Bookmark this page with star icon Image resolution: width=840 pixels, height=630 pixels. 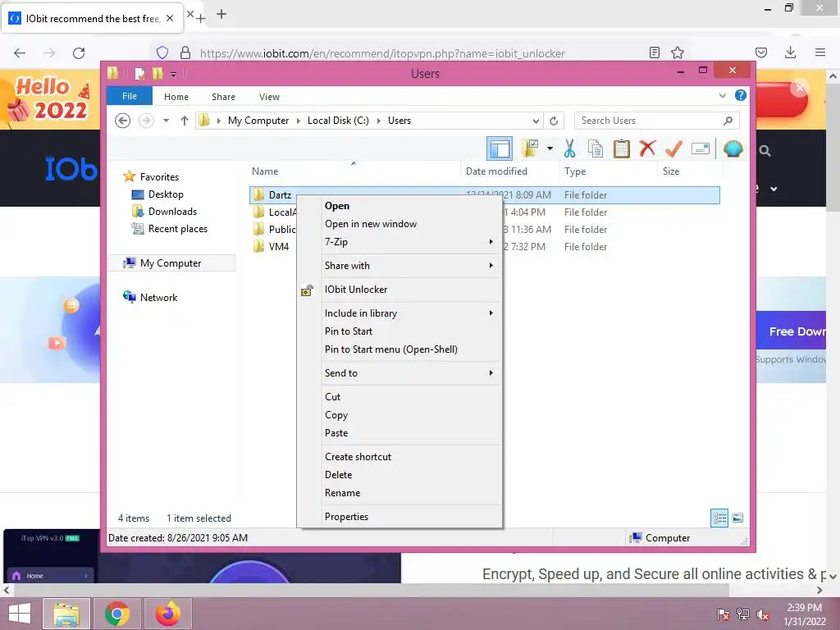click(x=678, y=52)
